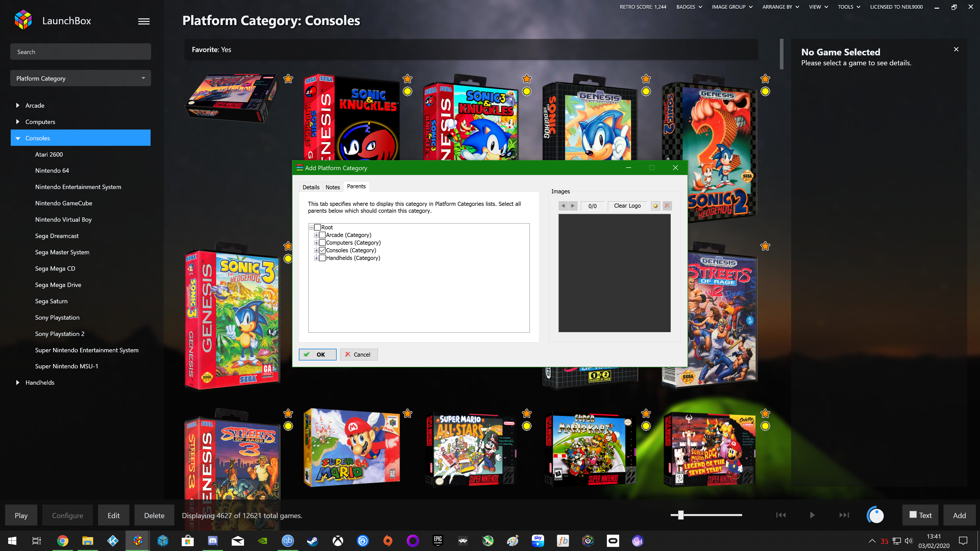
Task: Open Discord from taskbar
Action: pyautogui.click(x=213, y=541)
